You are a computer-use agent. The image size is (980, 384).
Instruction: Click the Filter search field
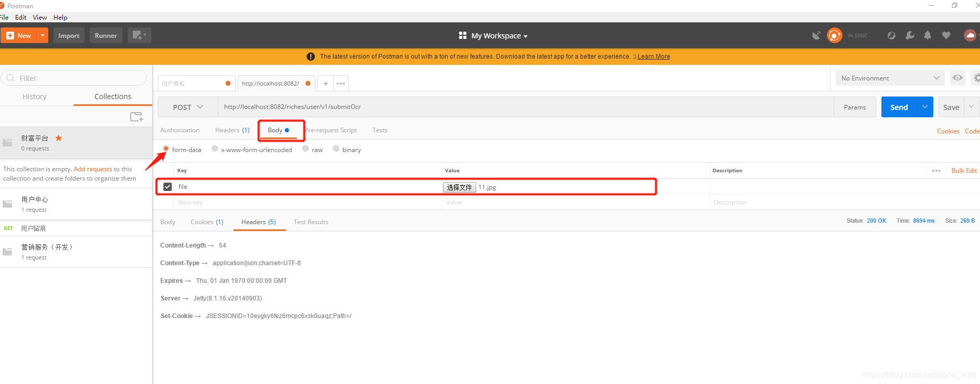(74, 78)
